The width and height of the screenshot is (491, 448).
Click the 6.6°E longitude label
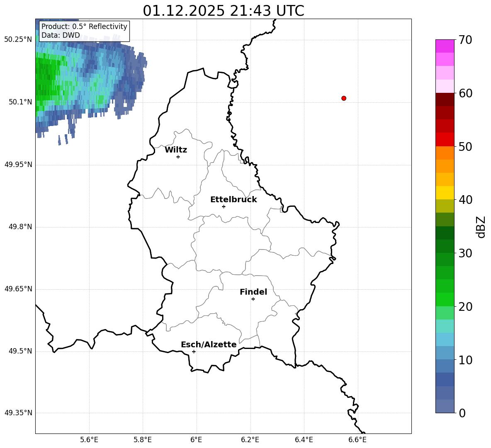357,440
